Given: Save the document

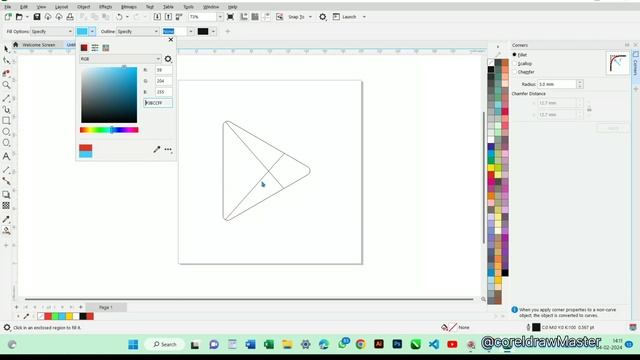Looking at the screenshot, I should tap(37, 17).
